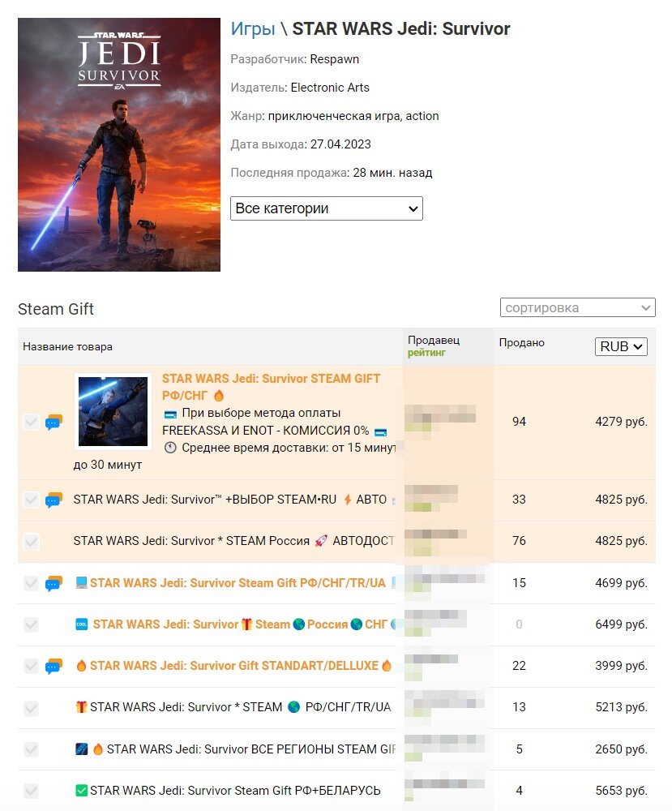Tick checkbox in the ВСЕ РЕГИОНЫ row
The image size is (672, 811).
pos(31,749)
